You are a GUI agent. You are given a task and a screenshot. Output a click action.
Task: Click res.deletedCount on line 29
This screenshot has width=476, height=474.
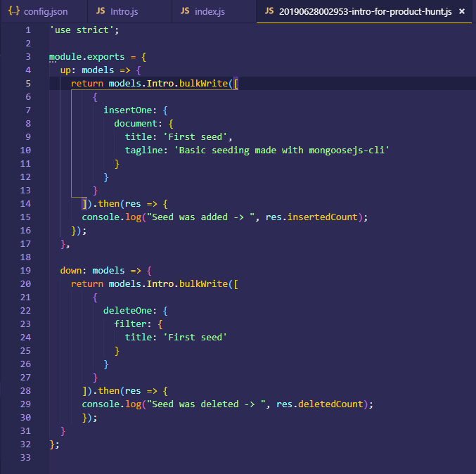(x=320, y=404)
